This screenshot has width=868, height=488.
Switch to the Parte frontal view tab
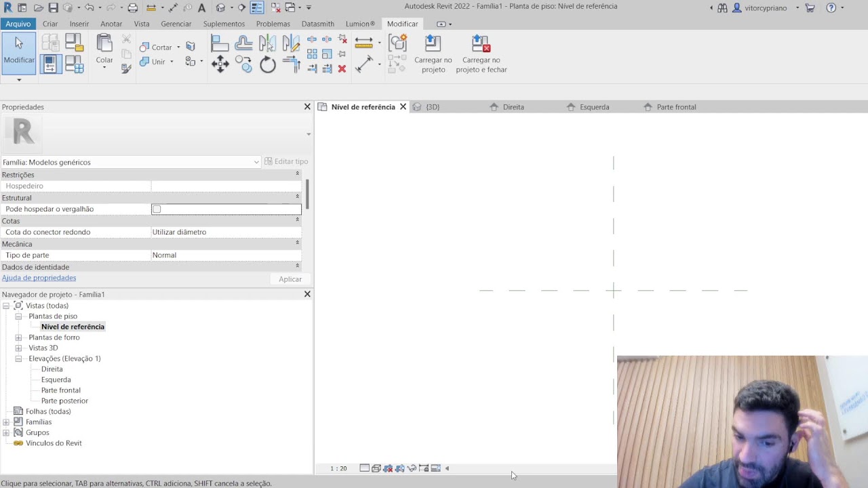[676, 107]
